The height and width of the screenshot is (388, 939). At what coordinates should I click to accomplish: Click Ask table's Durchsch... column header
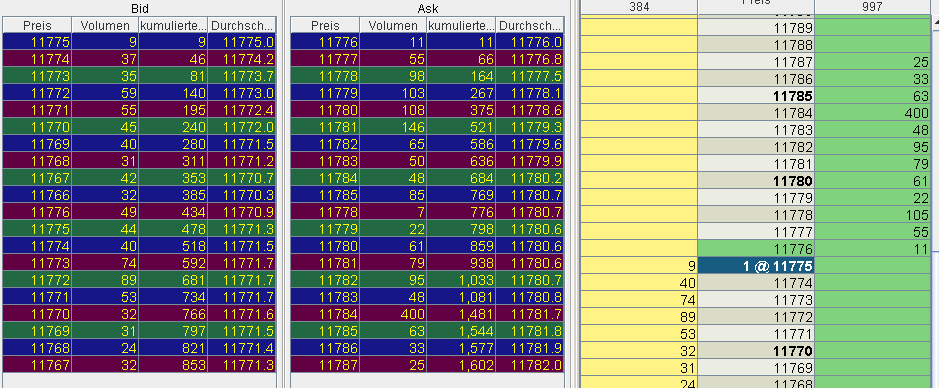coord(530,25)
